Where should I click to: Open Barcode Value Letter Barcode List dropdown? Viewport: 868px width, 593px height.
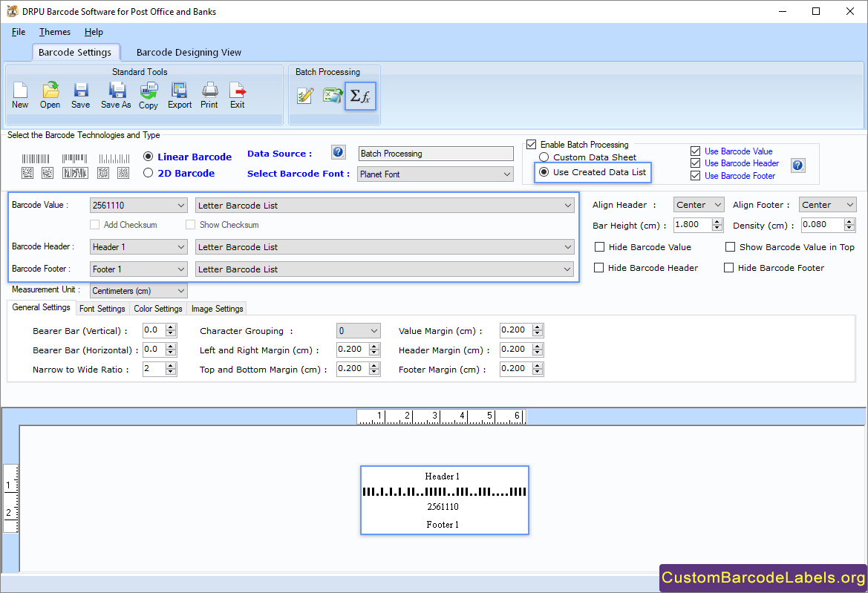(385, 206)
